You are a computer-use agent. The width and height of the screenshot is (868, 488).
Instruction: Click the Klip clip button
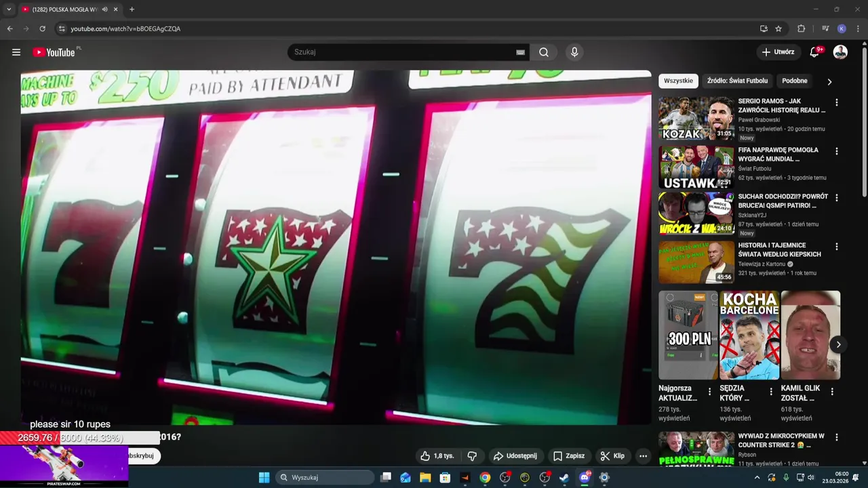click(x=612, y=456)
